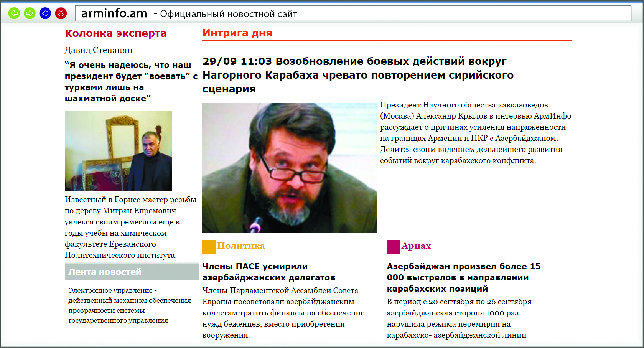
Task: Open the woodcarver photo with carved chair
Action: click(x=119, y=151)
